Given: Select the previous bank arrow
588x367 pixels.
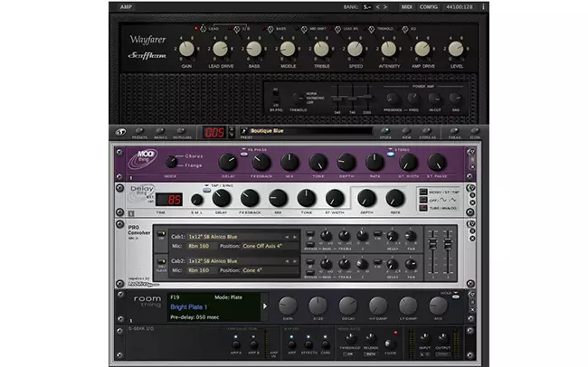Looking at the screenshot, I should point(377,6).
